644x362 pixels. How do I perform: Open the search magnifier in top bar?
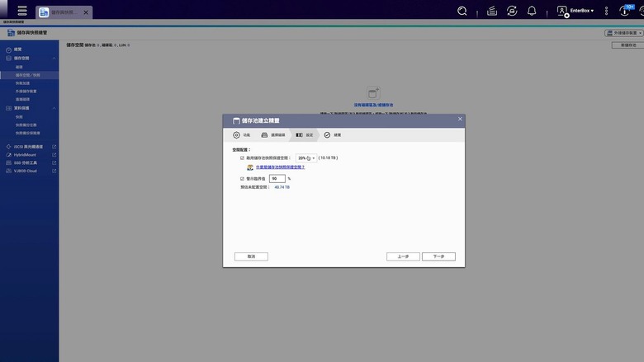pos(462,11)
